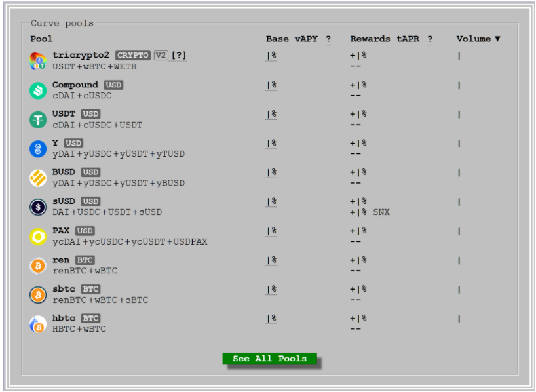536x392 pixels.
Task: Open the Compound pool
Action: point(75,85)
